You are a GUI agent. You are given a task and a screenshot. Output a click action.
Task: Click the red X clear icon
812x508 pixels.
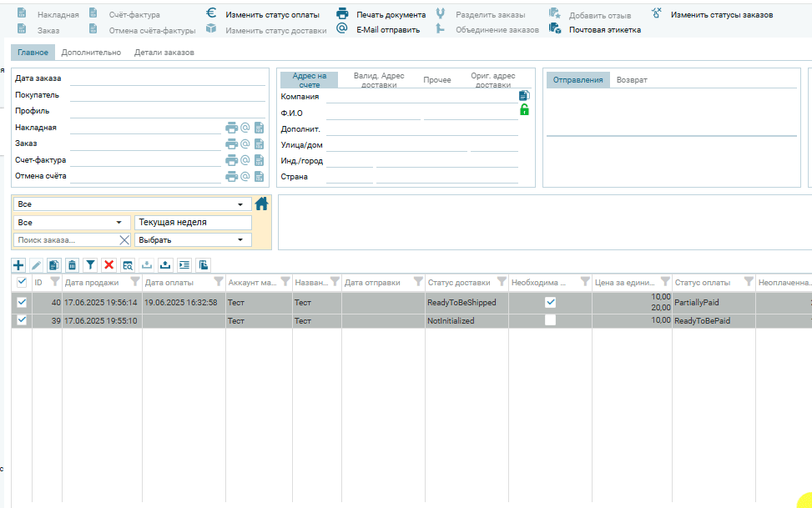[108, 264]
